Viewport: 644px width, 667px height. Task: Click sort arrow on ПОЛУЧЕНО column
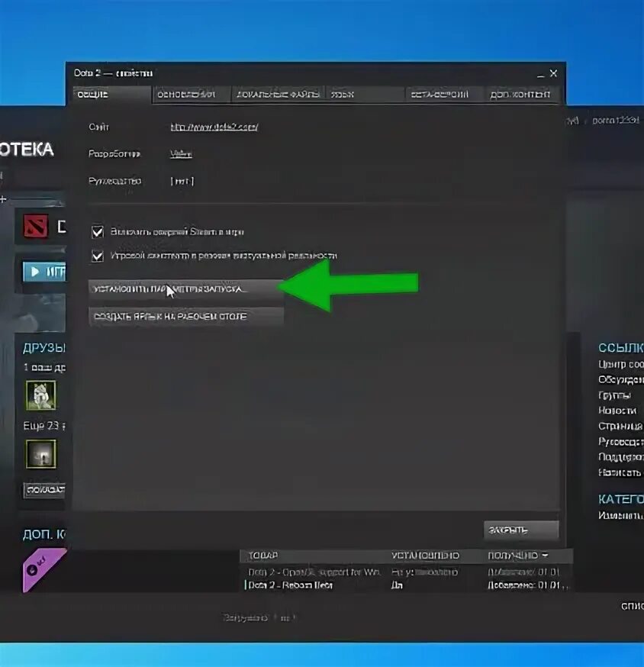coord(546,556)
